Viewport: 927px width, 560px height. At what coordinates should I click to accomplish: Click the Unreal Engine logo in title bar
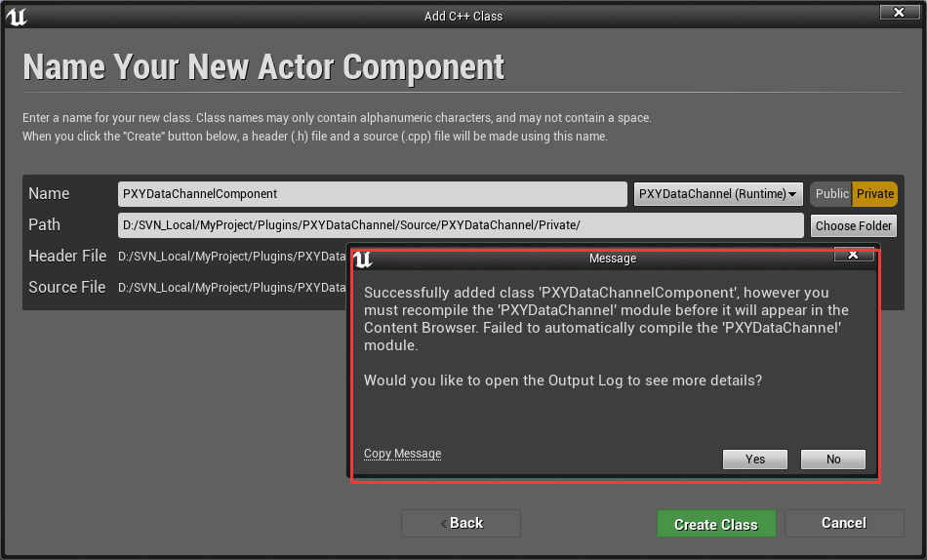pos(16,17)
